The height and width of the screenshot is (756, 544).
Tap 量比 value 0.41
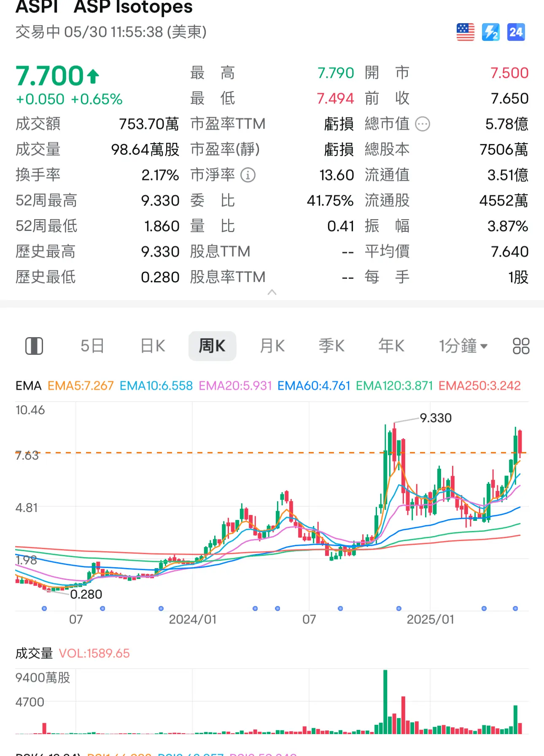pos(341,226)
